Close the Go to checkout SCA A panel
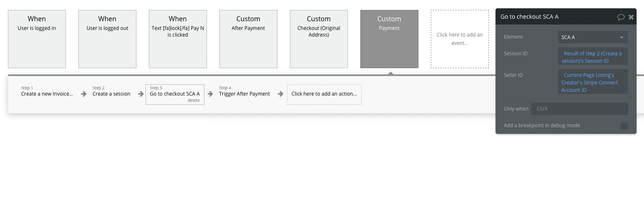The width and height of the screenshot is (644, 224). click(x=631, y=17)
